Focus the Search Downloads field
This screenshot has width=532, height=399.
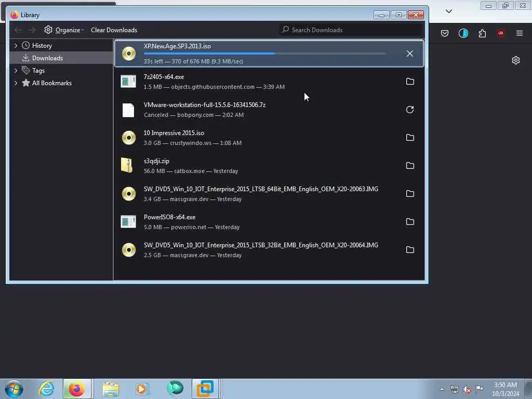click(x=351, y=30)
